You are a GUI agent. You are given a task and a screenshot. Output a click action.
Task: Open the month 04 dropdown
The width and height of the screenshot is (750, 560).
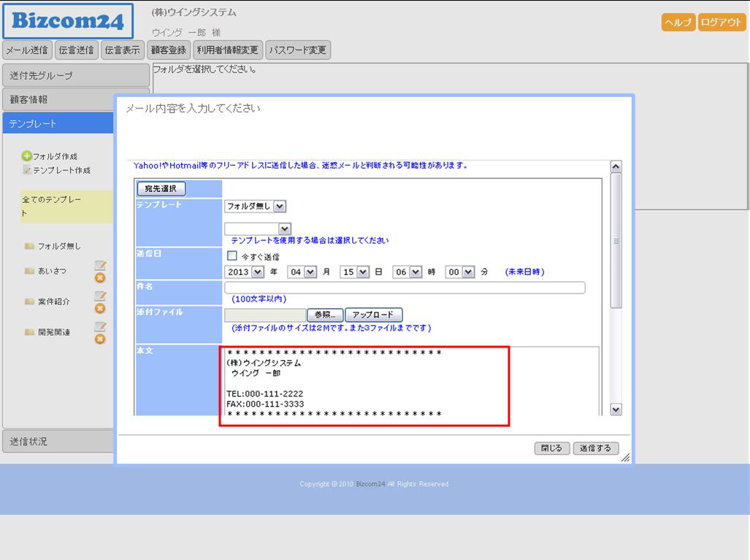click(302, 272)
